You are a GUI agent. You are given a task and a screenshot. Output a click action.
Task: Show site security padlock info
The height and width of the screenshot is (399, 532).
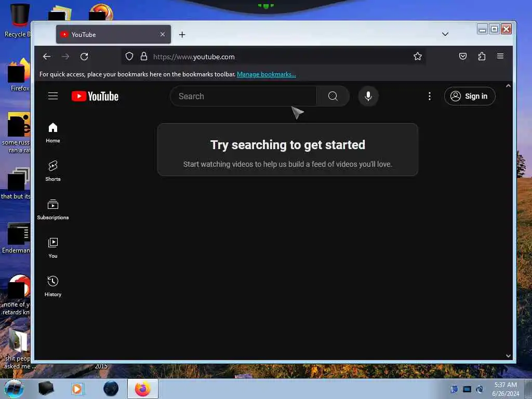[x=144, y=56]
